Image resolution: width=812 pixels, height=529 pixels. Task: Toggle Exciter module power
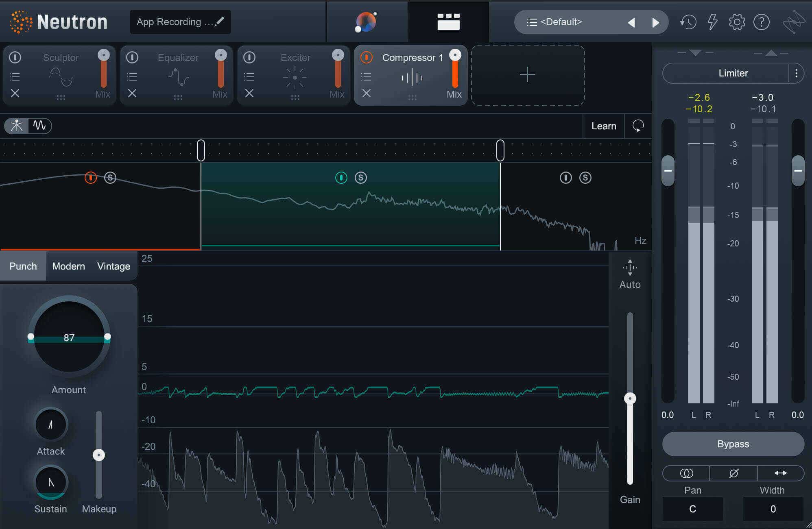[x=249, y=57]
